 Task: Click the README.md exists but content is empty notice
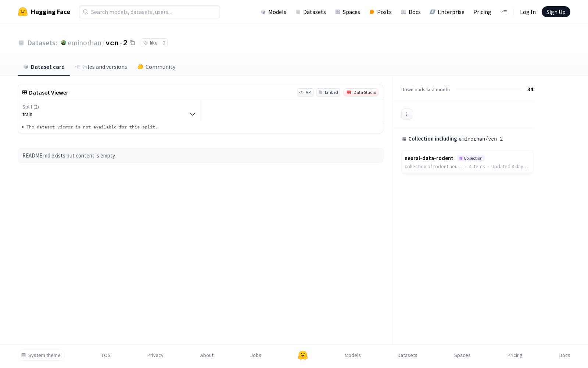(x=200, y=156)
